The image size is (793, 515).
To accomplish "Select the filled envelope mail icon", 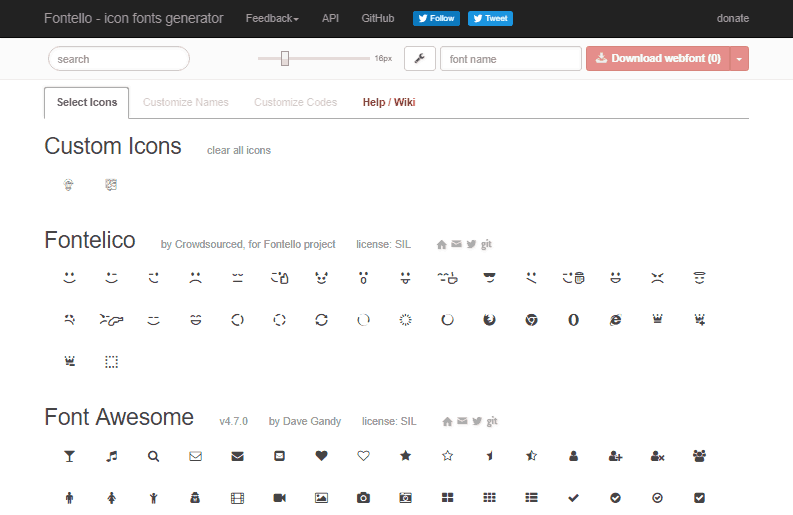I will tap(237, 456).
